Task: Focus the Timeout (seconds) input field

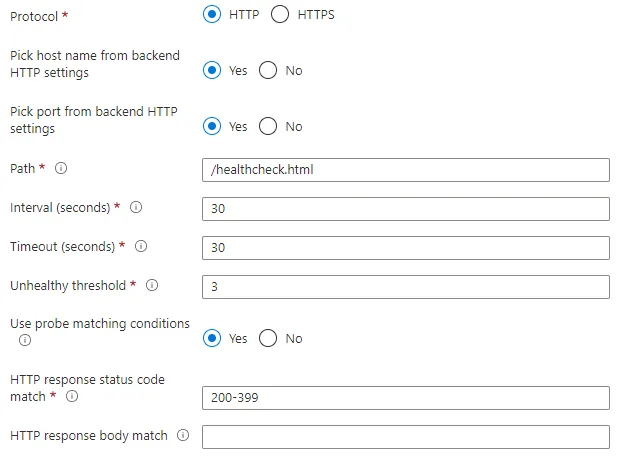Action: click(x=405, y=248)
